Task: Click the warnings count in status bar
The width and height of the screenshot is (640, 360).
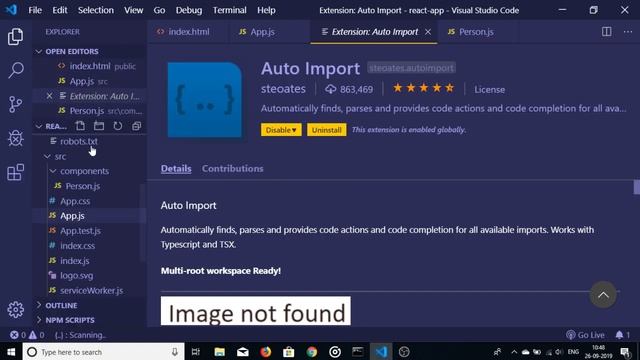Action: [36, 335]
